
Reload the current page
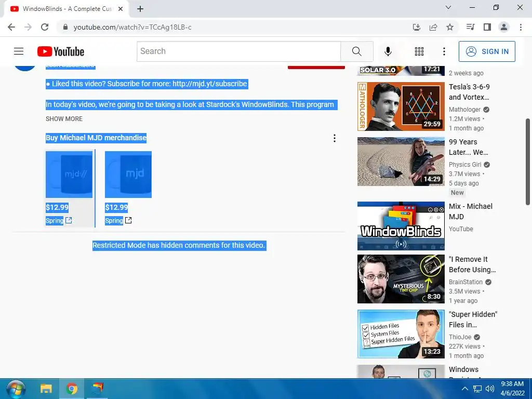[x=45, y=27]
